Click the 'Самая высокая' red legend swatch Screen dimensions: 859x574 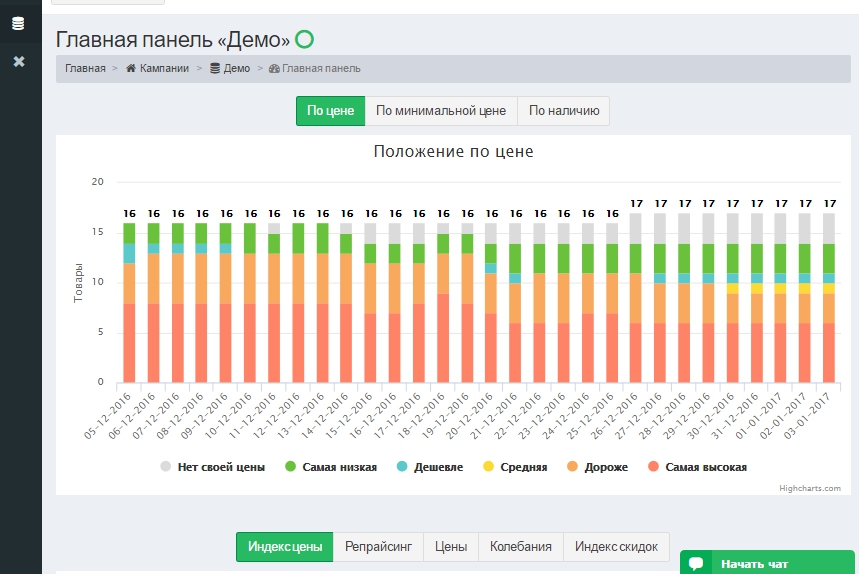tap(653, 467)
